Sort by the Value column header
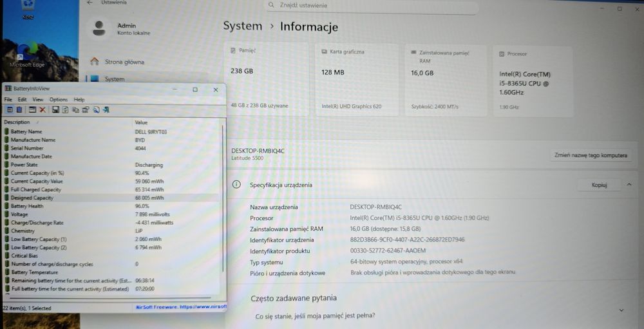644x329 pixels. click(176, 122)
